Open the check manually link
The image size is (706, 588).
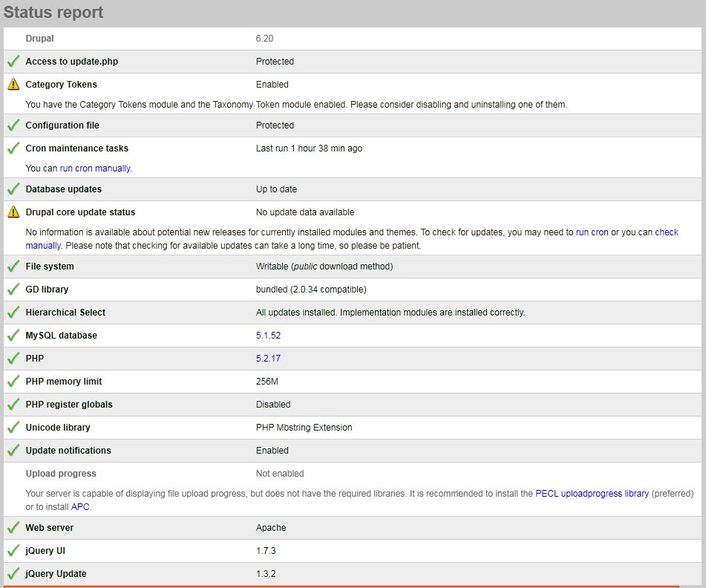point(667,232)
